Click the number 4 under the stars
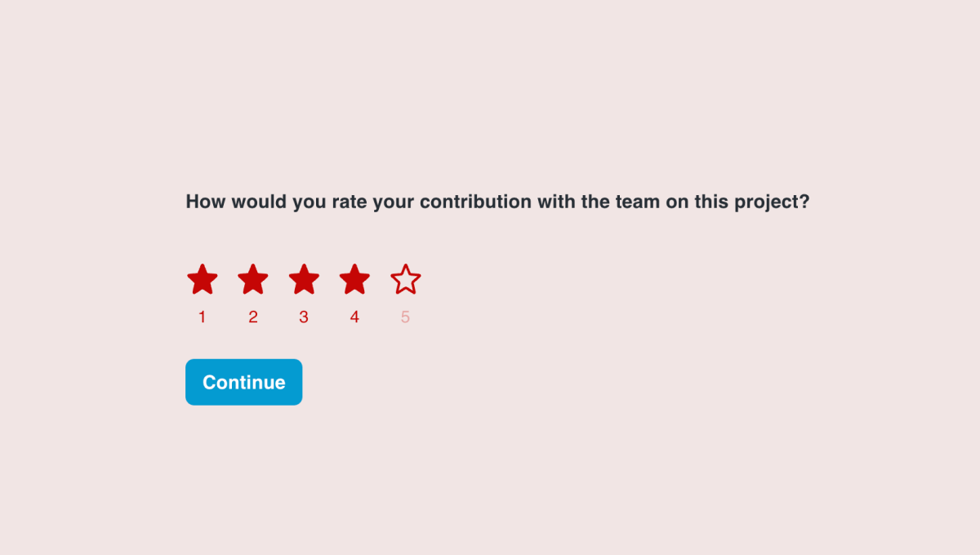 click(354, 317)
